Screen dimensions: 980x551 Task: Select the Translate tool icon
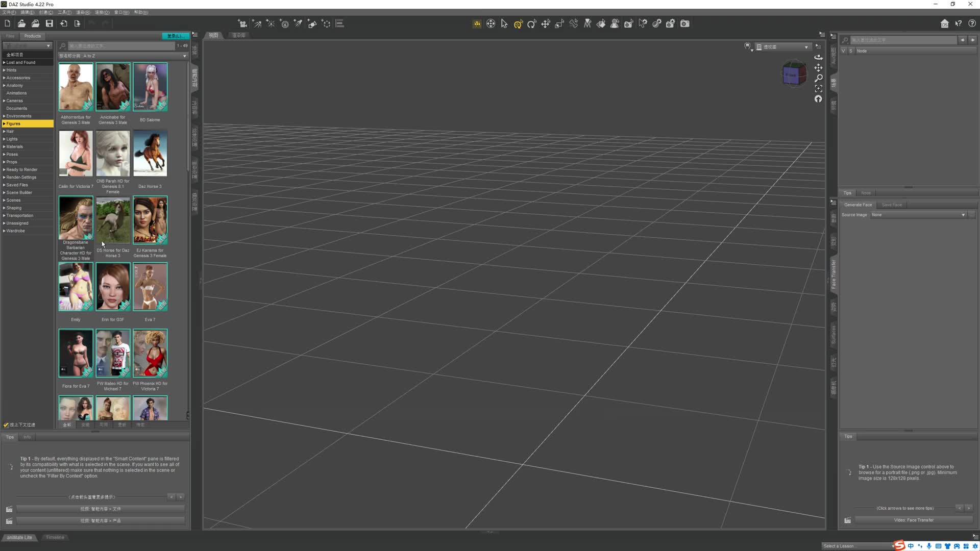tap(546, 24)
